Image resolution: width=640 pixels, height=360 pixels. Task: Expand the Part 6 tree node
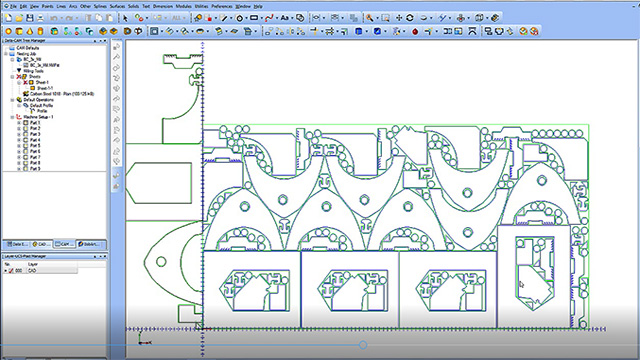19,151
